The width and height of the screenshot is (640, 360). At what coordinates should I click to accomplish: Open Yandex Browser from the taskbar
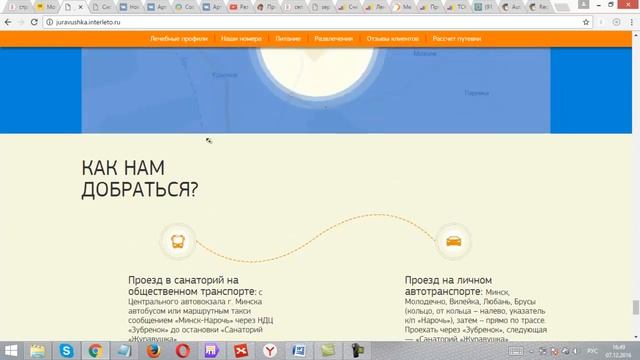tap(270, 351)
